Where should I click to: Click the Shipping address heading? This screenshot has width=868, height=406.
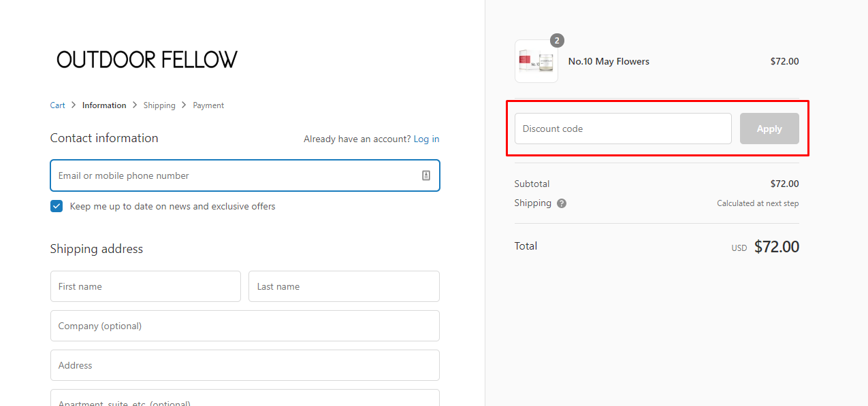pyautogui.click(x=97, y=249)
